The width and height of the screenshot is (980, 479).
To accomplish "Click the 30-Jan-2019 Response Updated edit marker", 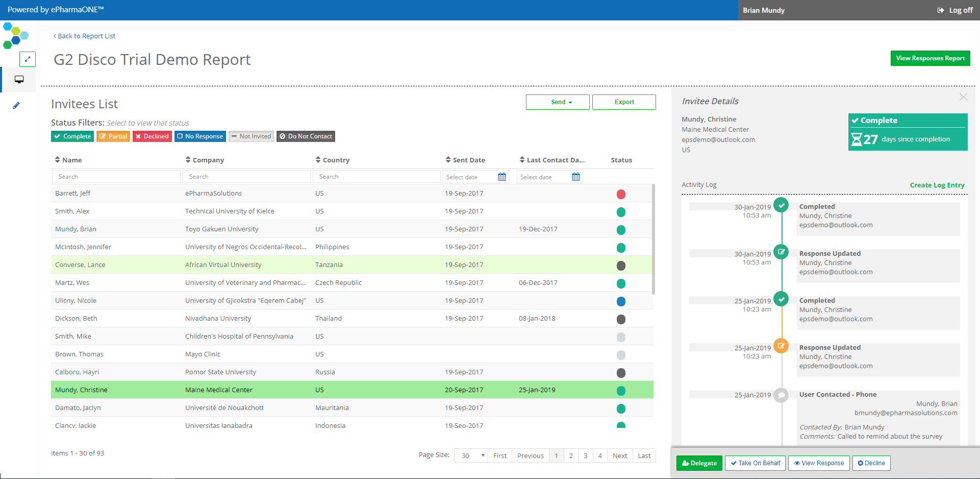I will [x=781, y=252].
